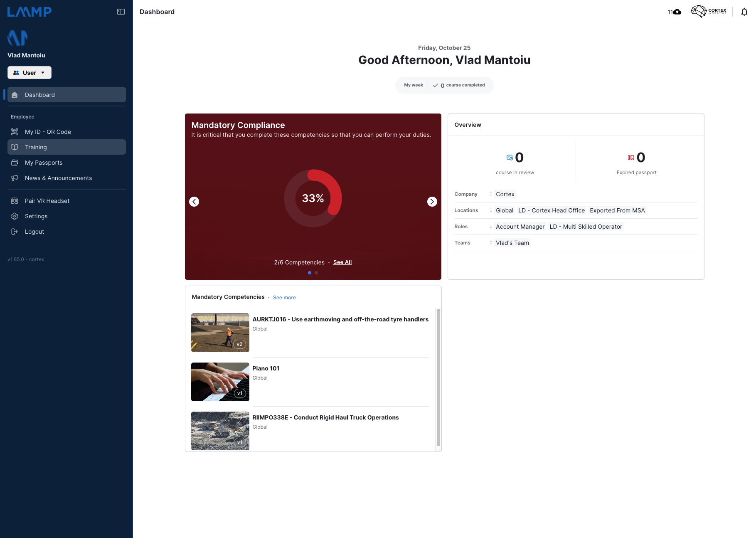This screenshot has width=756, height=538.
Task: Click the Mandatory Compliance heading
Action: pyautogui.click(x=238, y=125)
